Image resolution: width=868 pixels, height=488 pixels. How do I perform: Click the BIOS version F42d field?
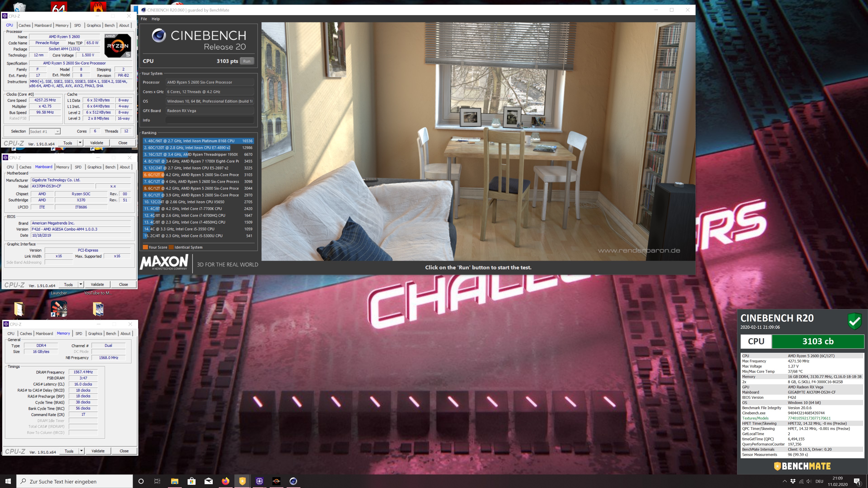pyautogui.click(x=81, y=229)
